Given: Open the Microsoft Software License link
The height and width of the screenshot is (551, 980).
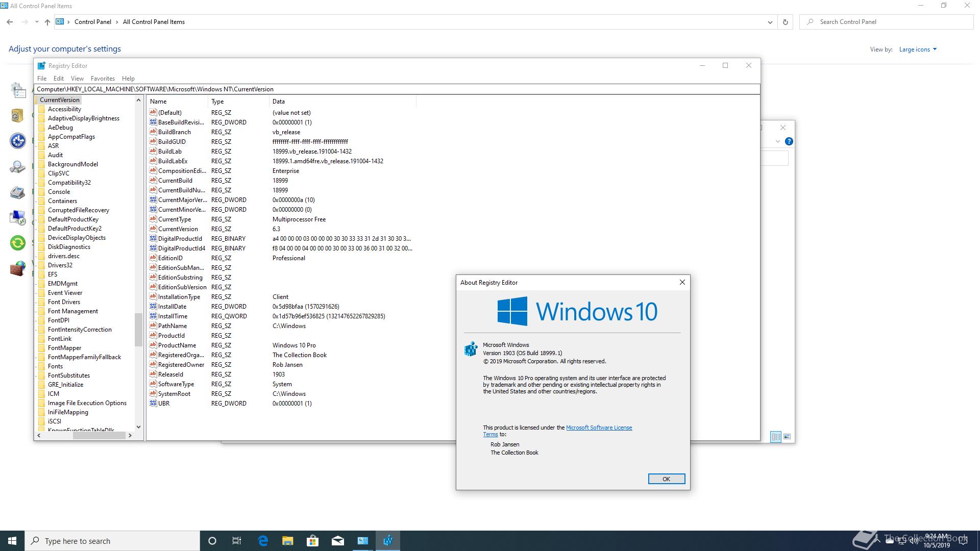Looking at the screenshot, I should pos(599,428).
